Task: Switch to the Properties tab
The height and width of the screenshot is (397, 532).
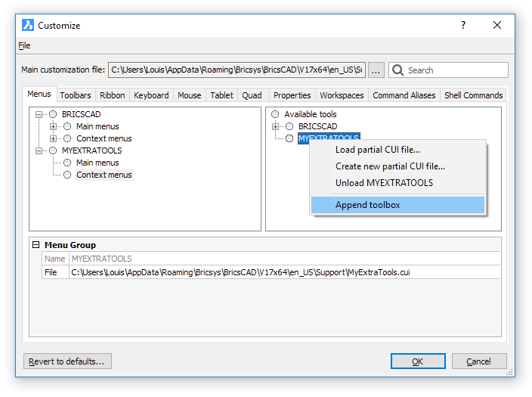Action: (292, 95)
